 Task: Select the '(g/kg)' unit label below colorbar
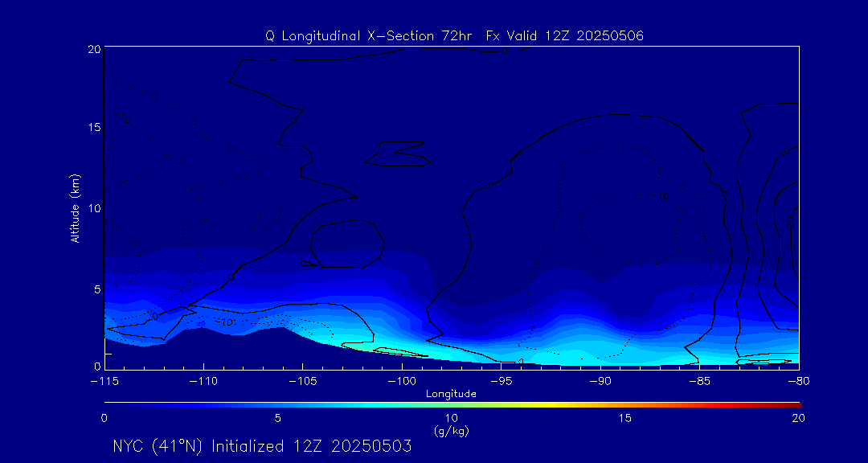[451, 432]
